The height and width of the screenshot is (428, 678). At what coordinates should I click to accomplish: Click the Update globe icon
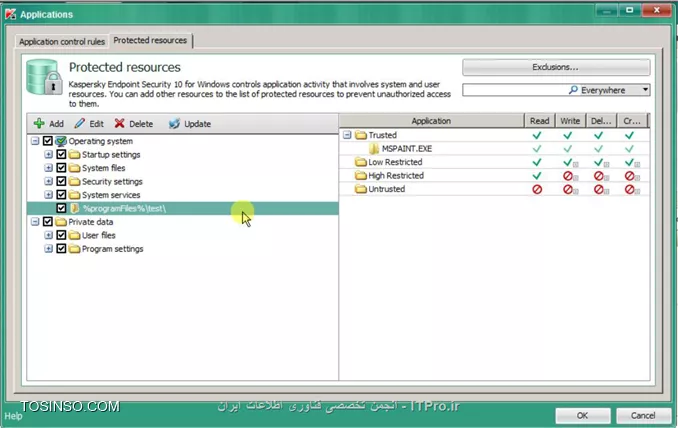[x=174, y=124]
